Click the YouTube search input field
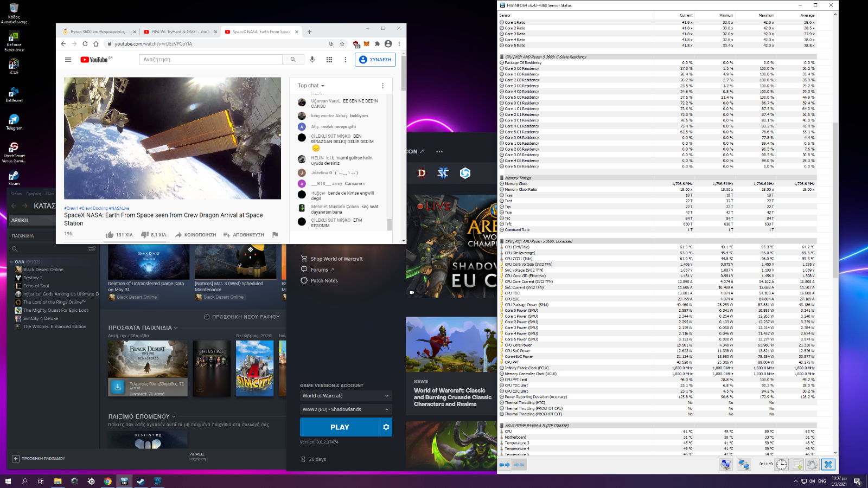The height and width of the screenshot is (488, 868). [210, 60]
